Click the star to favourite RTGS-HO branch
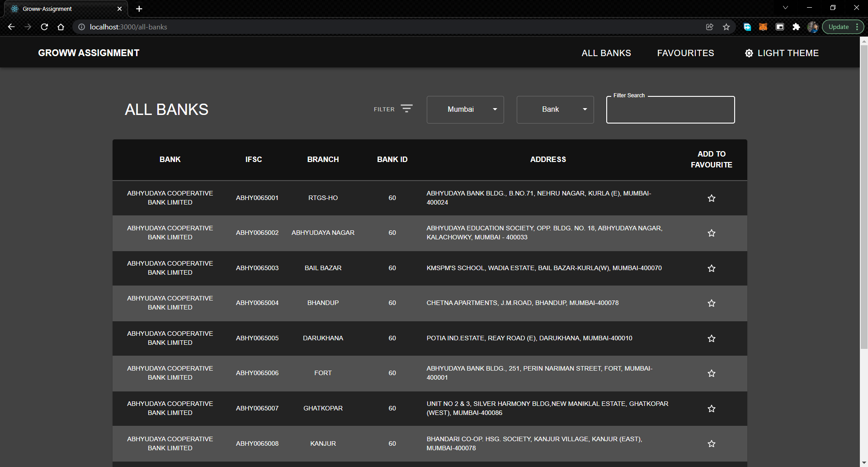 711,198
